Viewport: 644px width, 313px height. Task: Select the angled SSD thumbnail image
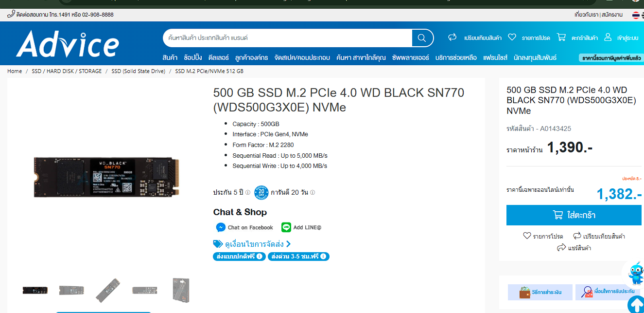108,290
